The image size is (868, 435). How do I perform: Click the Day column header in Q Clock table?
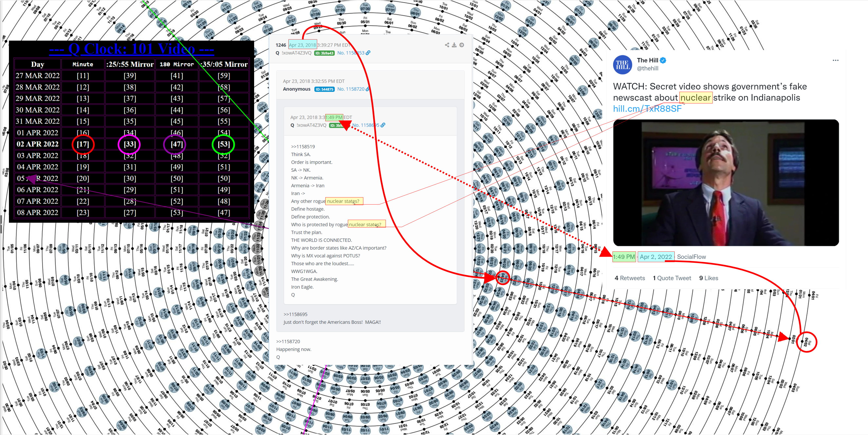click(37, 64)
